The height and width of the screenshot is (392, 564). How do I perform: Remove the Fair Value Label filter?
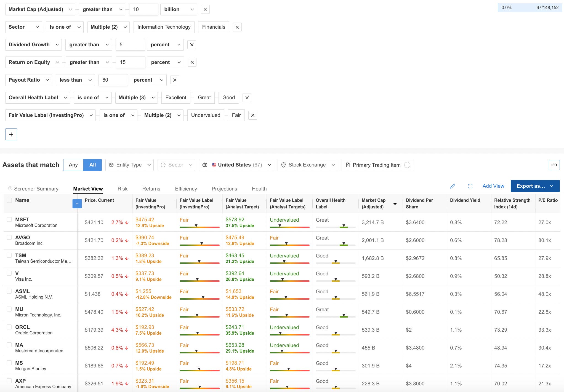tap(253, 115)
